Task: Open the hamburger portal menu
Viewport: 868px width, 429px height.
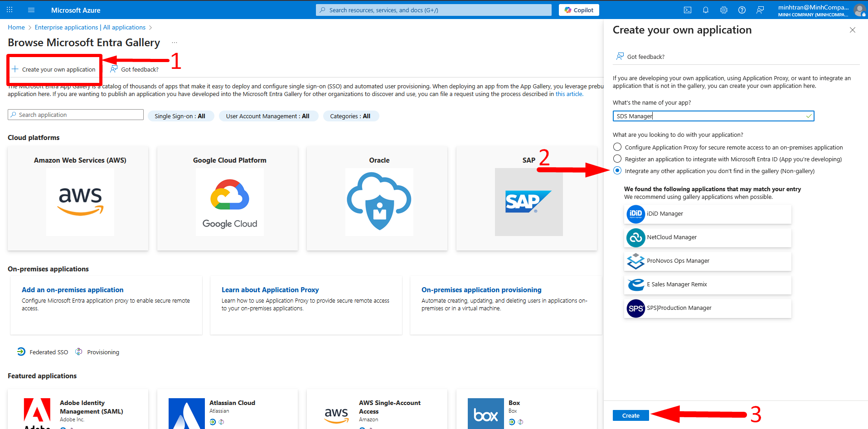Action: coord(31,10)
